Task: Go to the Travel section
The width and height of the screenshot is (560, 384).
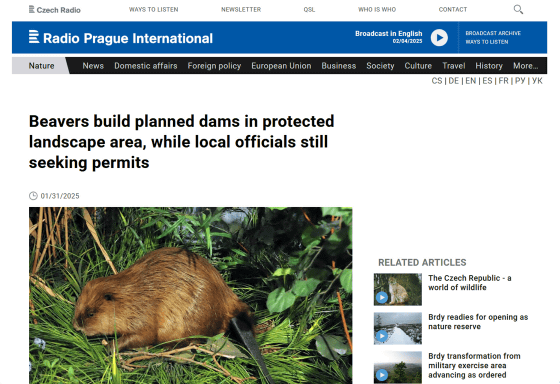Action: point(454,66)
